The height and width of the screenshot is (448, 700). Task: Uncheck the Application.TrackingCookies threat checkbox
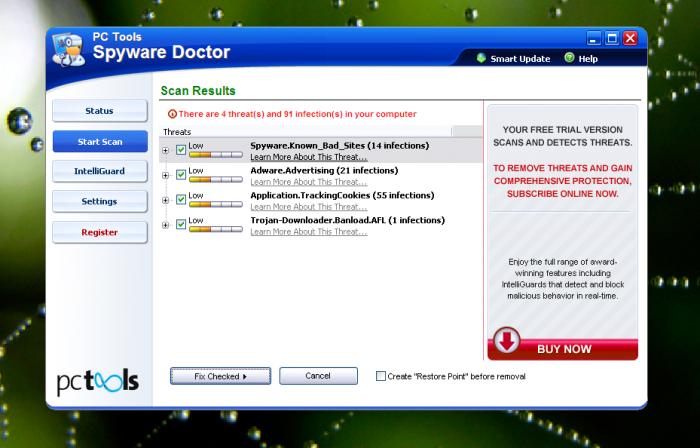click(x=181, y=199)
